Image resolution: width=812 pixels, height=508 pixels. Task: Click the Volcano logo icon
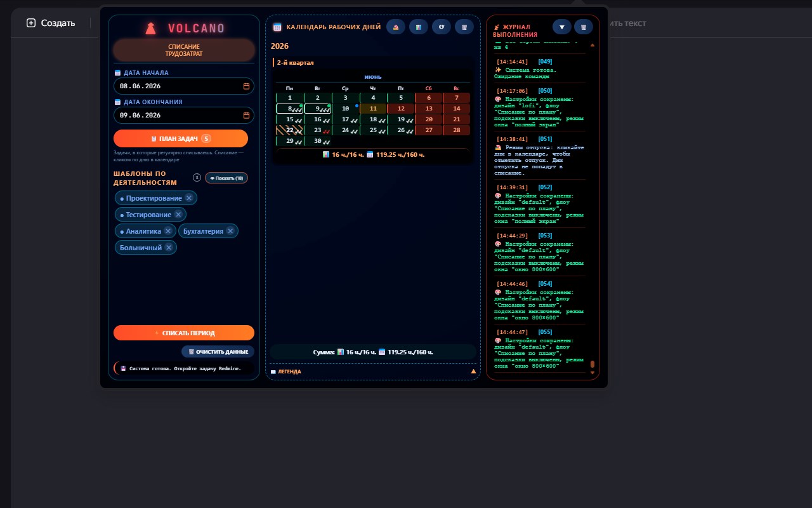(x=150, y=28)
